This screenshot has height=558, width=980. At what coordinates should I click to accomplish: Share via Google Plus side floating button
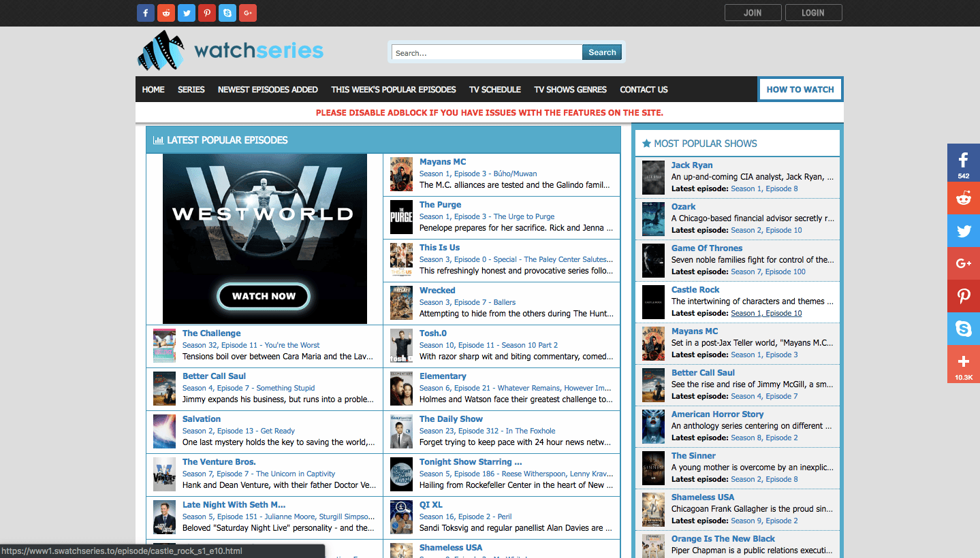pos(964,263)
